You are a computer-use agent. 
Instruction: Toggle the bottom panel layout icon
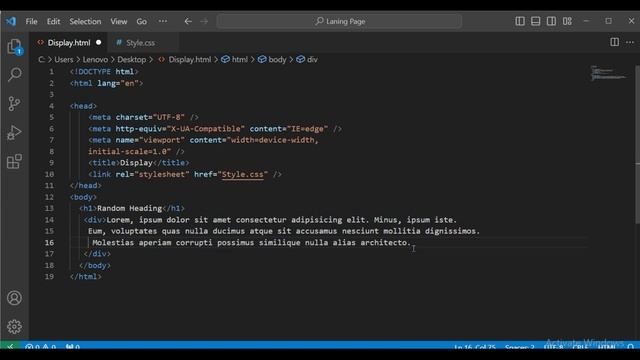tap(536, 21)
